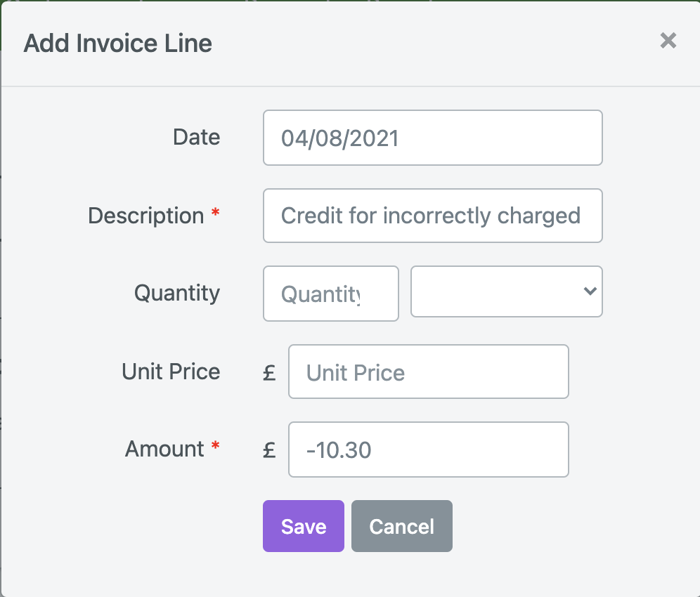Screen dimensions: 700x597
Task: Open the quantity unit dropdown
Action: pos(506,291)
